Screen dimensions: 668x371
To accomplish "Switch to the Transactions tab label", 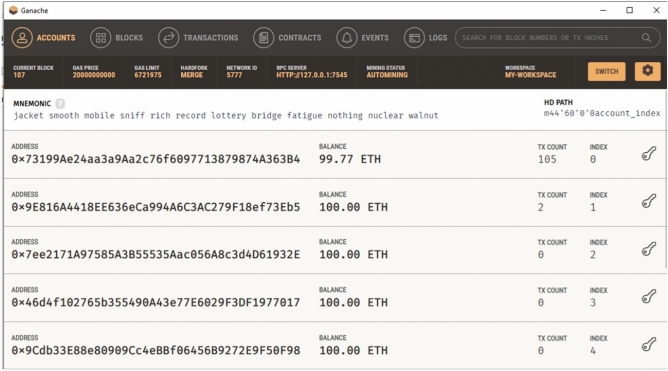I will click(210, 37).
